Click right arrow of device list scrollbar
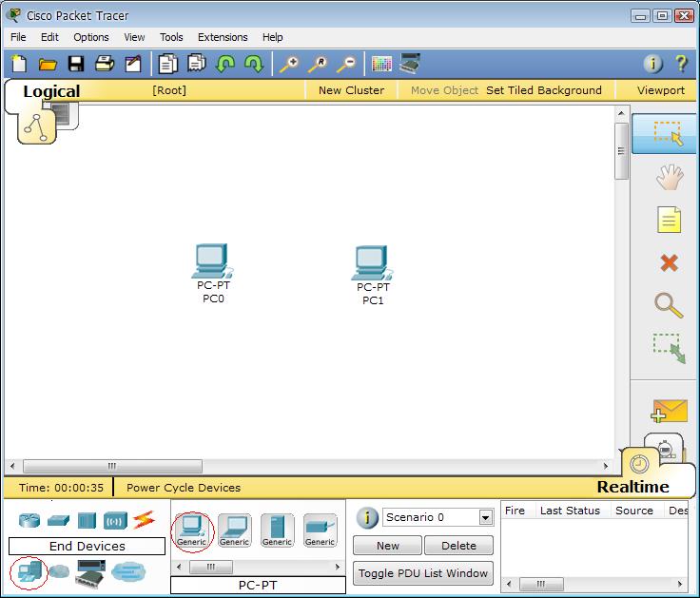This screenshot has width=700, height=598. [x=337, y=567]
